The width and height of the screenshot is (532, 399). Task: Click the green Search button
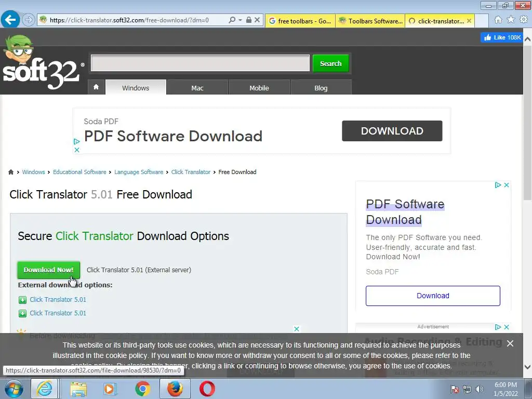pos(330,63)
